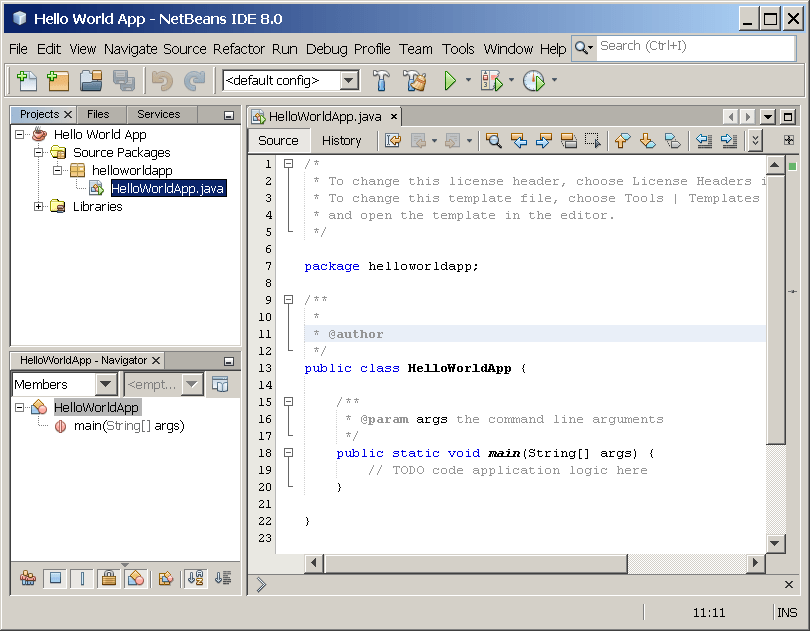Click the Find Selection magnifier icon in editor toolbar

(x=494, y=140)
